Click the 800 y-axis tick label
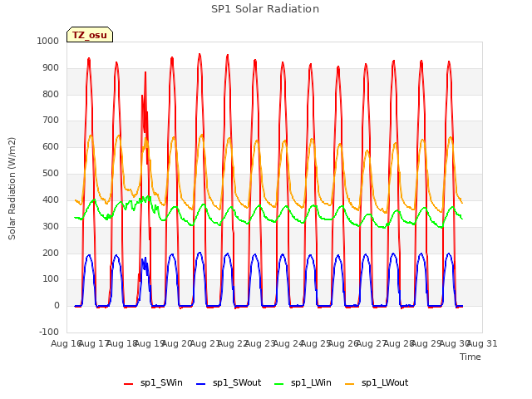The height and width of the screenshot is (399, 532). [51, 94]
